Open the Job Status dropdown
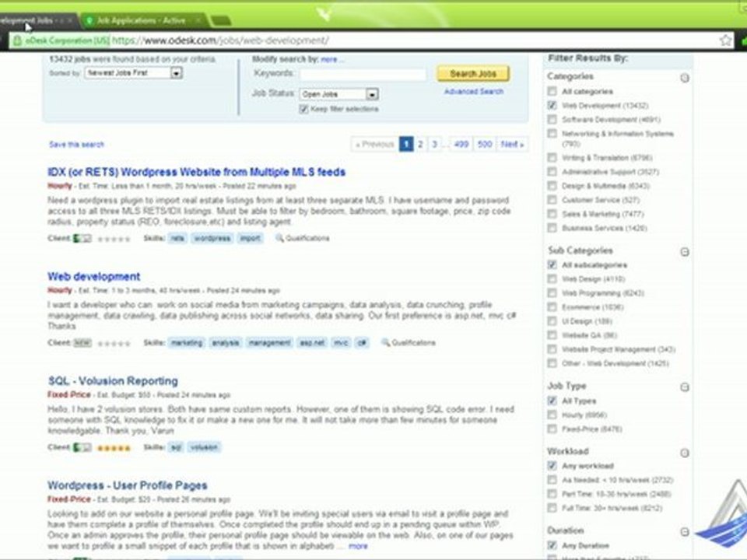 338,94
